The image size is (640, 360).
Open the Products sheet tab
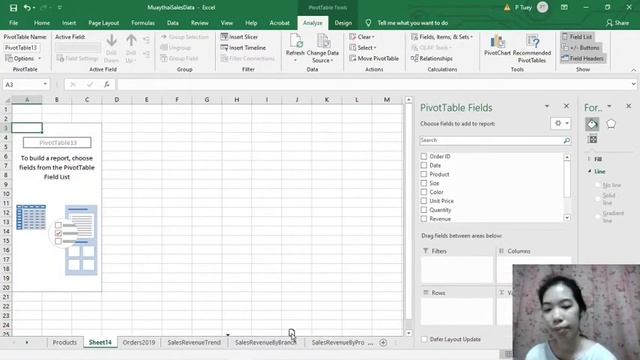click(x=64, y=342)
